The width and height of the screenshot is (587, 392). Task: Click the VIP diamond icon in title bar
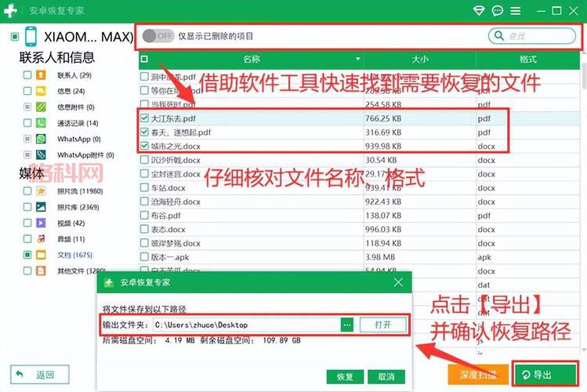(x=479, y=11)
